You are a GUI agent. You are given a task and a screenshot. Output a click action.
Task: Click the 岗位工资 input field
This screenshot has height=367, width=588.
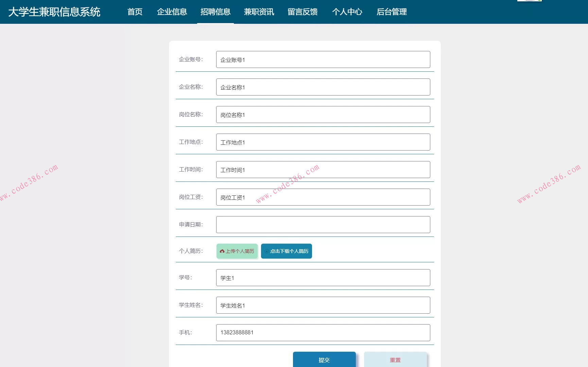click(323, 197)
